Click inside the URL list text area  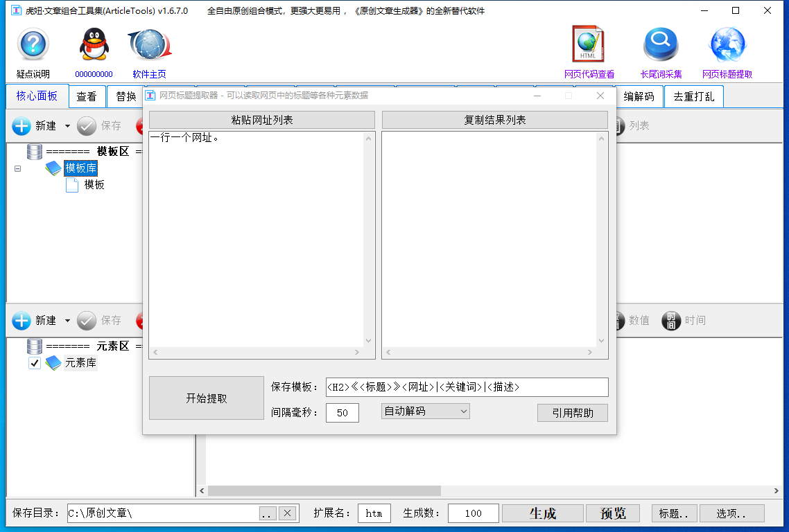pos(256,240)
